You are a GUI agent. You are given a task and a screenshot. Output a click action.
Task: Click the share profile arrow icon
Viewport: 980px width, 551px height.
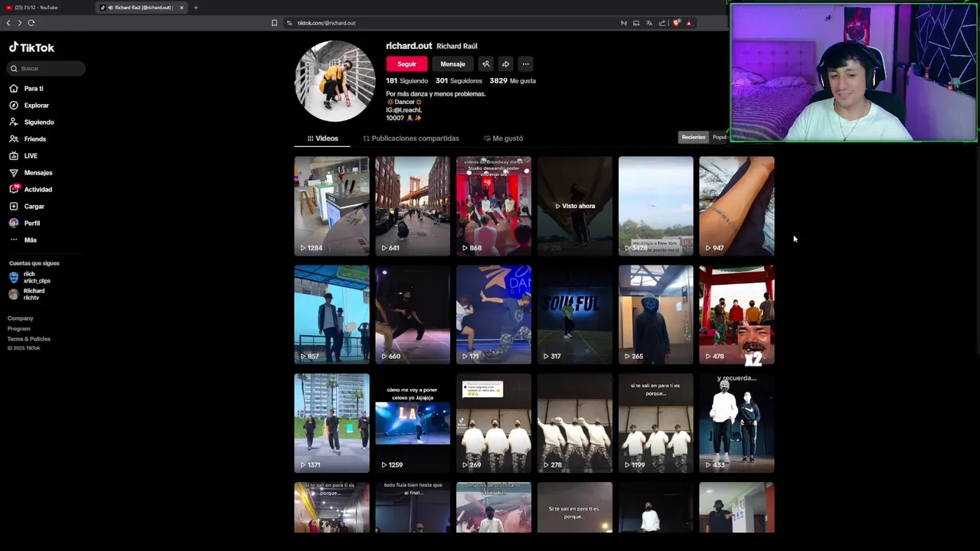pyautogui.click(x=505, y=64)
